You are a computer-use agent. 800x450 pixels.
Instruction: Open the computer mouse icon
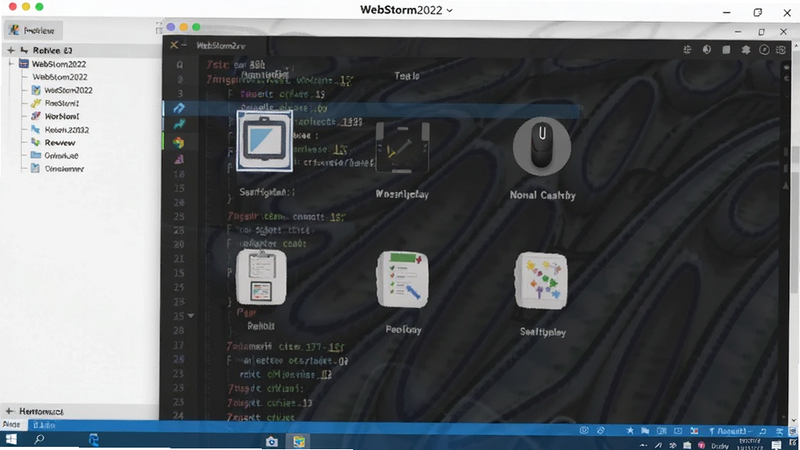tap(542, 146)
